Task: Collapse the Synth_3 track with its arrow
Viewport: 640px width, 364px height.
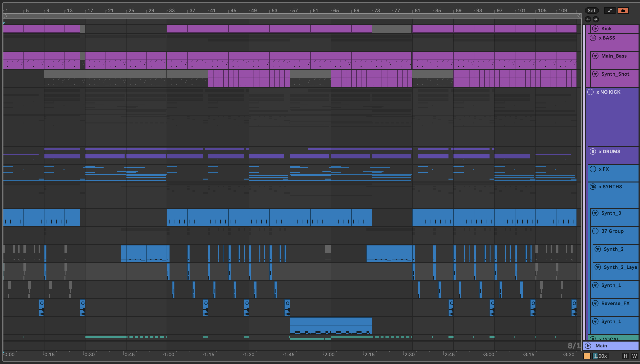Action: tap(595, 213)
